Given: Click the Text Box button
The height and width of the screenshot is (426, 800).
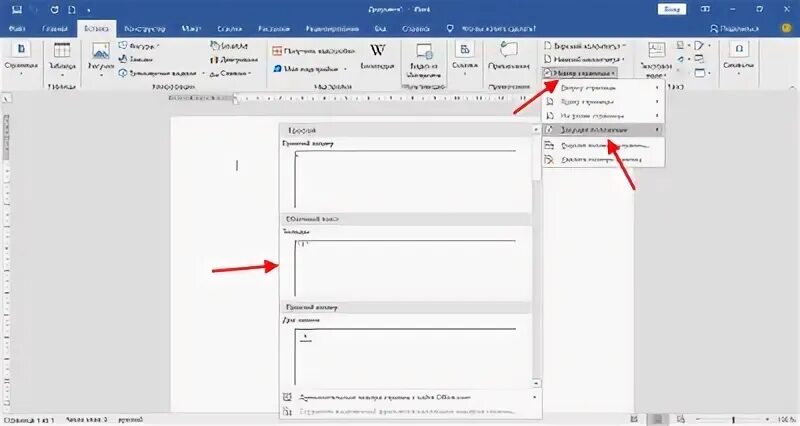Looking at the screenshot, I should [657, 60].
